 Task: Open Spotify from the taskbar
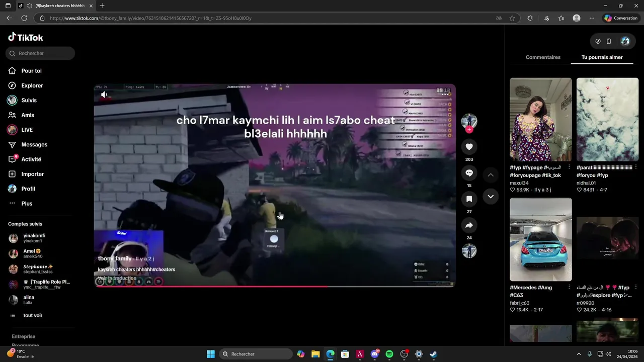[389, 354]
